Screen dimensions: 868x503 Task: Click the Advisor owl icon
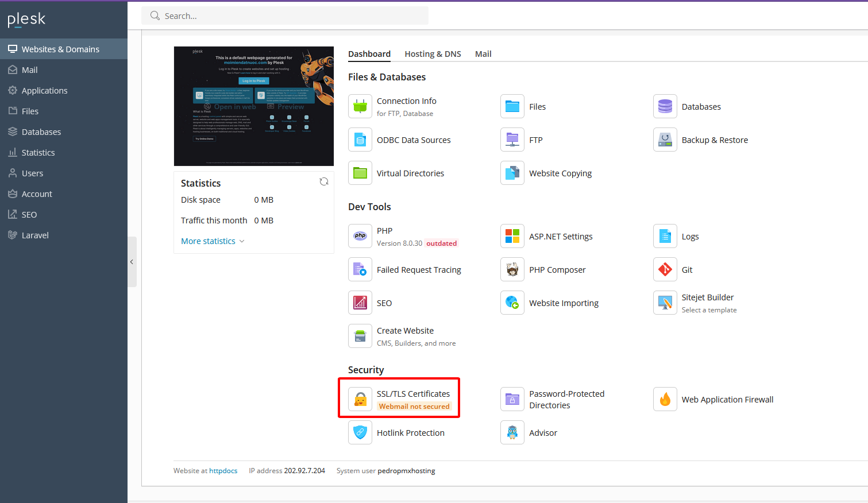pyautogui.click(x=512, y=432)
